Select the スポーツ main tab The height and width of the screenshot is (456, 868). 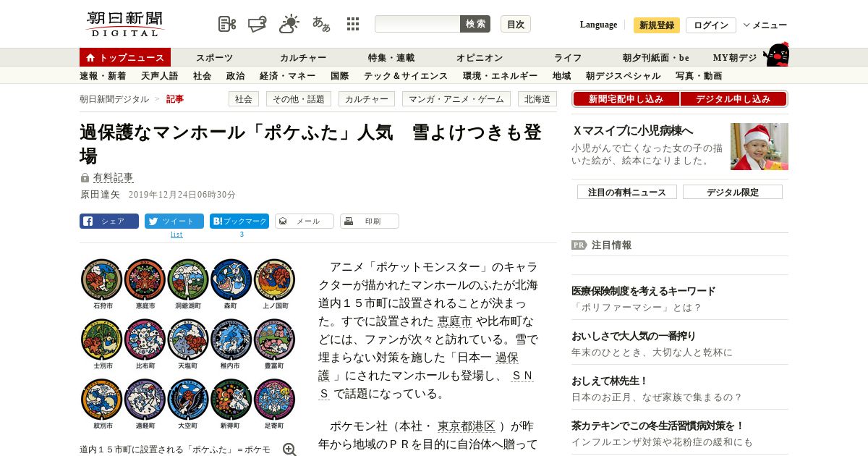pyautogui.click(x=214, y=57)
